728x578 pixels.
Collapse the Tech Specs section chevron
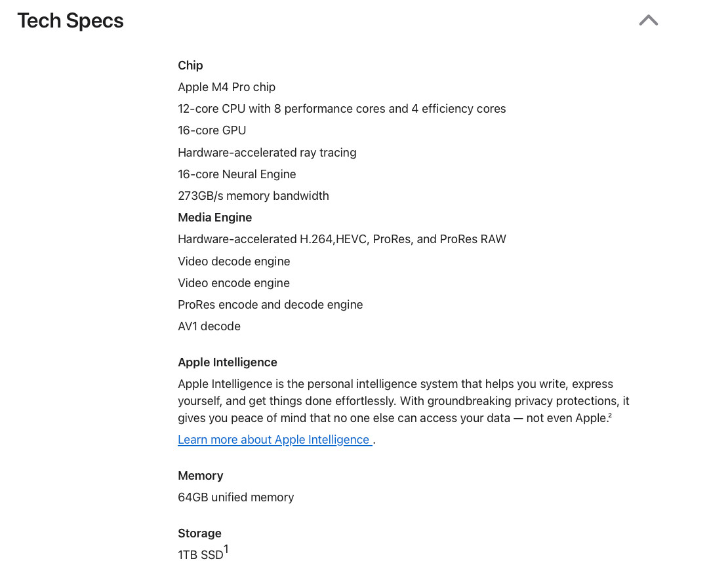pos(648,20)
